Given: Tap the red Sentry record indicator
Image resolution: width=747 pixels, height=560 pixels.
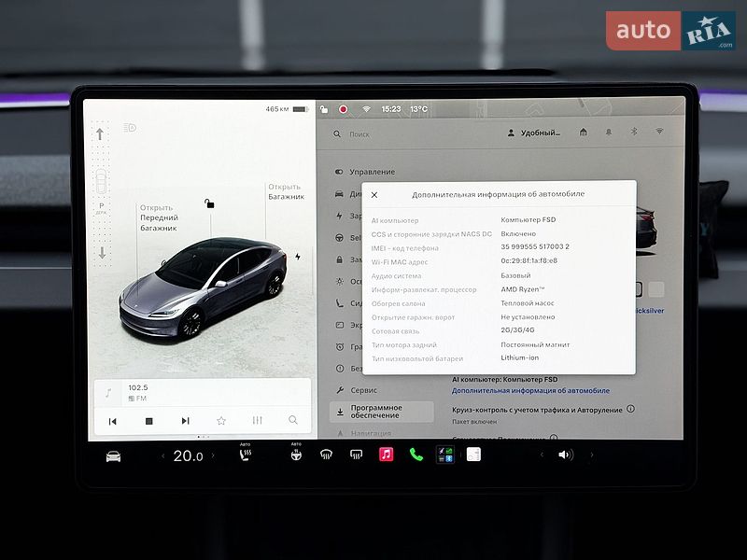Looking at the screenshot, I should [x=343, y=109].
